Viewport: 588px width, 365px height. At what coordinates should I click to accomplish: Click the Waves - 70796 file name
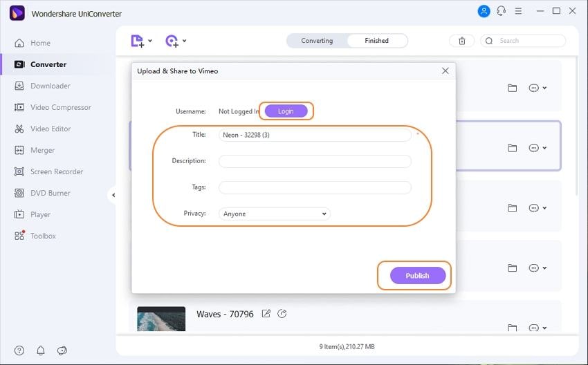point(225,314)
